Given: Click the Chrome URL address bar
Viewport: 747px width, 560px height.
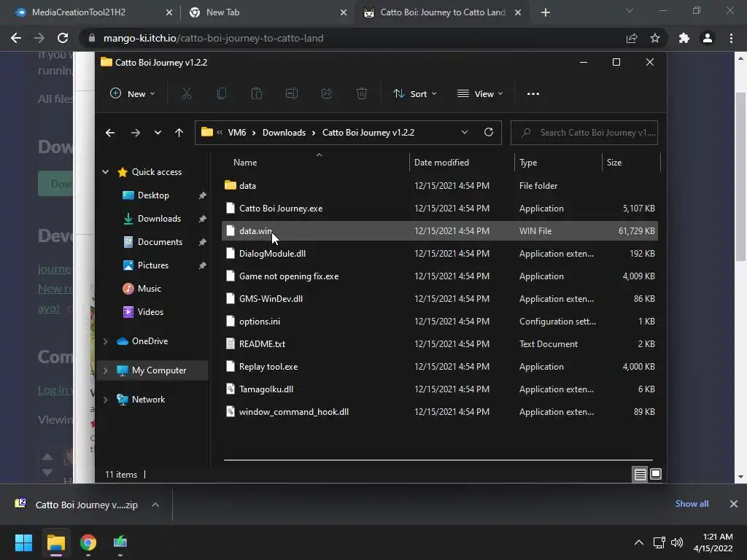Looking at the screenshot, I should click(x=352, y=38).
